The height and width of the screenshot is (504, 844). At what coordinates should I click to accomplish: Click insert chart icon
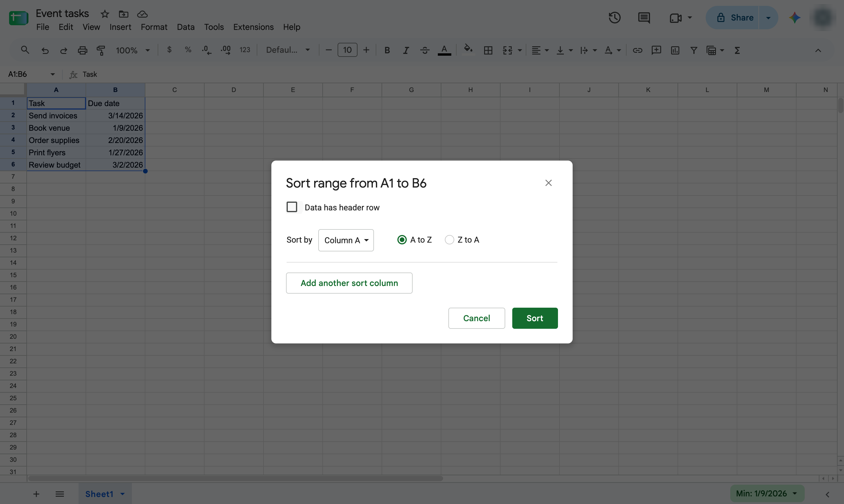[675, 50]
